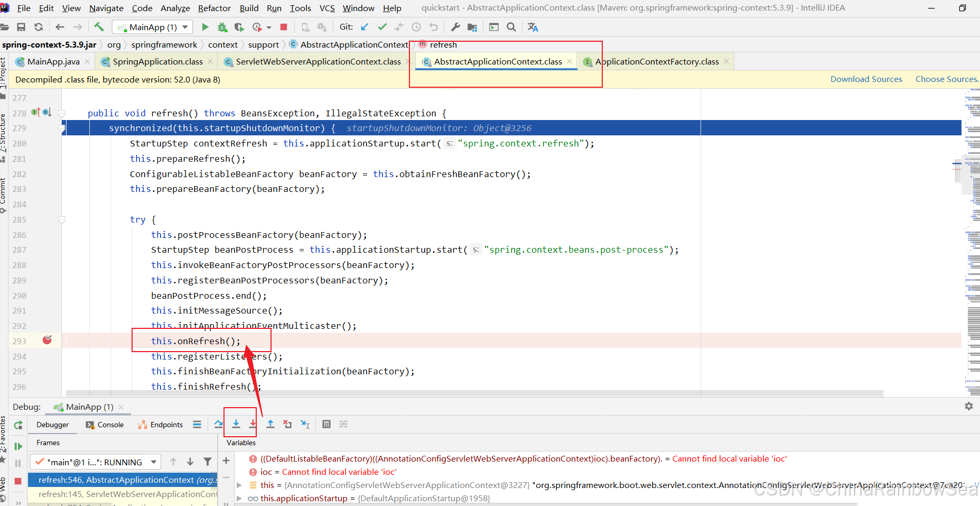This screenshot has height=506, width=980.
Task: Click the Resume Program icon in debug sidebar
Action: click(x=18, y=446)
